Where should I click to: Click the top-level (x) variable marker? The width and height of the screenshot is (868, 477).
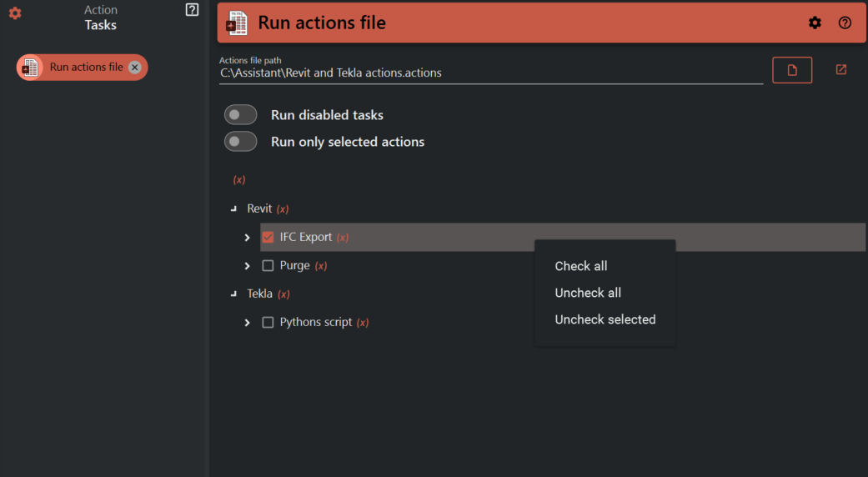pyautogui.click(x=239, y=180)
